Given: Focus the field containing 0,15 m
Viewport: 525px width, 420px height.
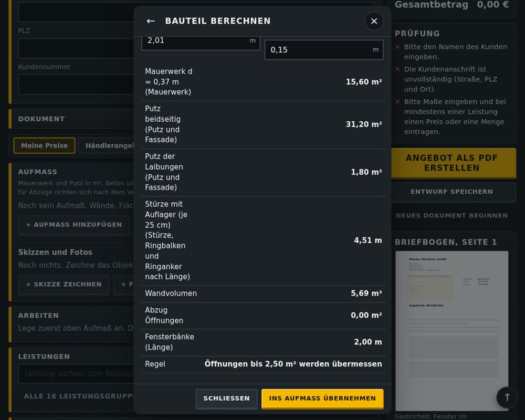Looking at the screenshot, I should point(324,50).
